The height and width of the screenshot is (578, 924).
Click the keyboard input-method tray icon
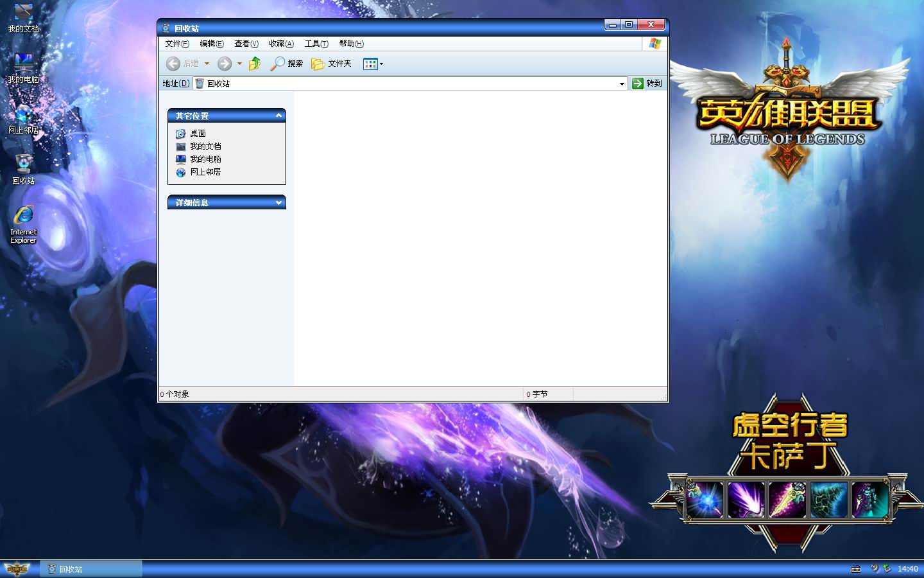pyautogui.click(x=855, y=569)
